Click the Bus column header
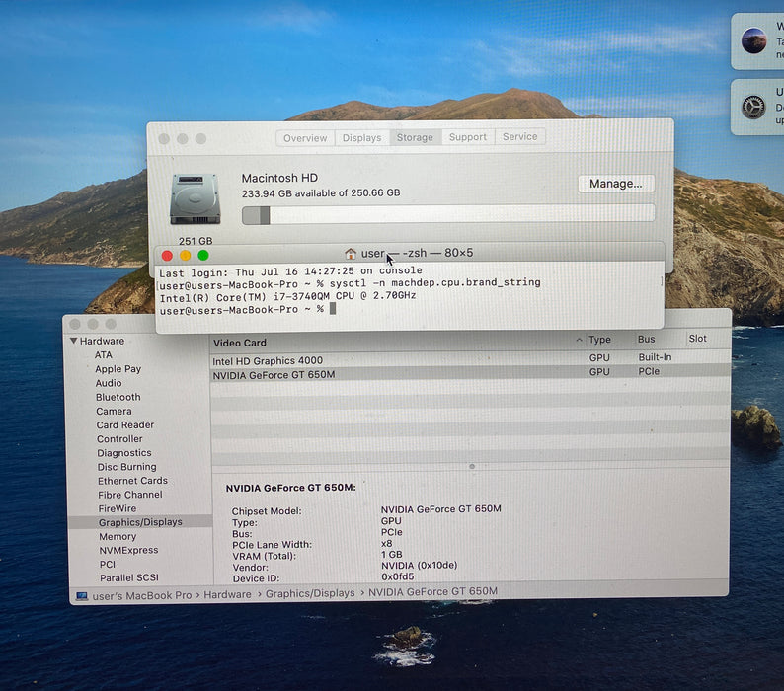Viewport: 784px width, 691px height. [x=646, y=339]
